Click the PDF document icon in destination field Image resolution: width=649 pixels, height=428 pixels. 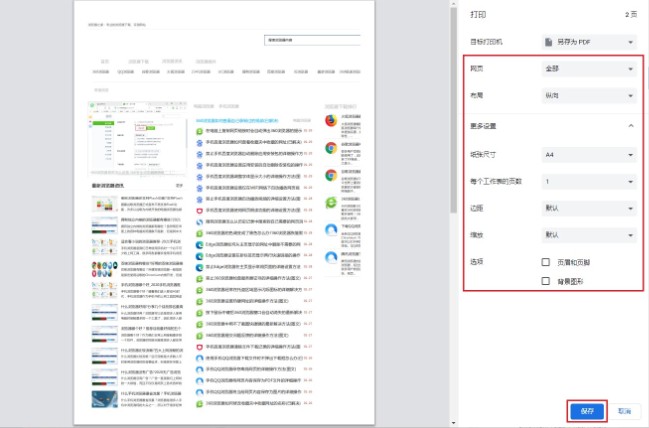click(x=548, y=42)
